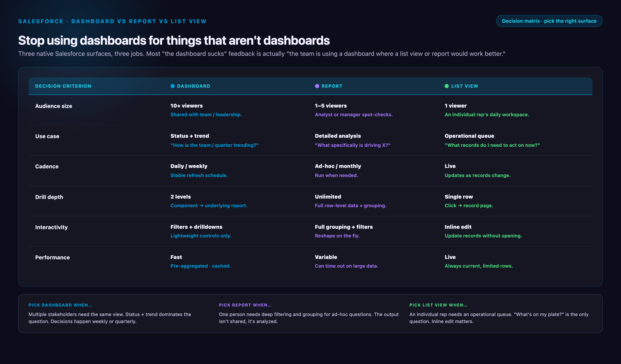This screenshot has width=621, height=364.
Task: Click the "Detailed analysis" cell value
Action: tap(338, 136)
